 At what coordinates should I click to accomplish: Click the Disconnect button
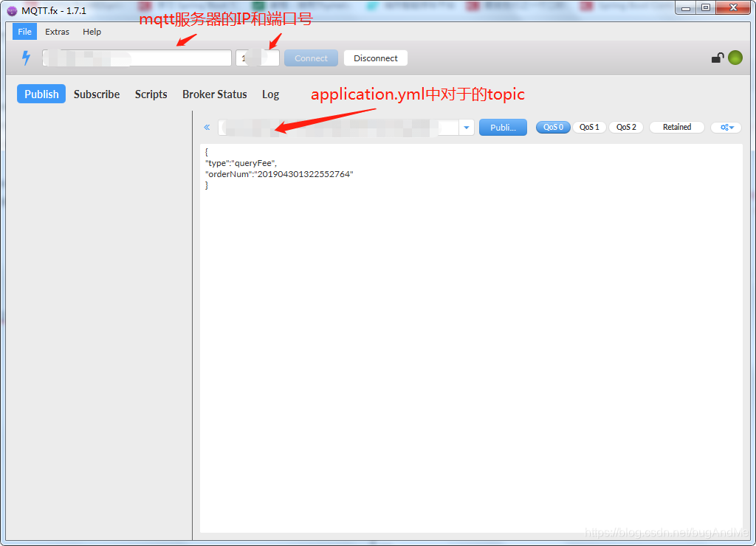[x=376, y=58]
